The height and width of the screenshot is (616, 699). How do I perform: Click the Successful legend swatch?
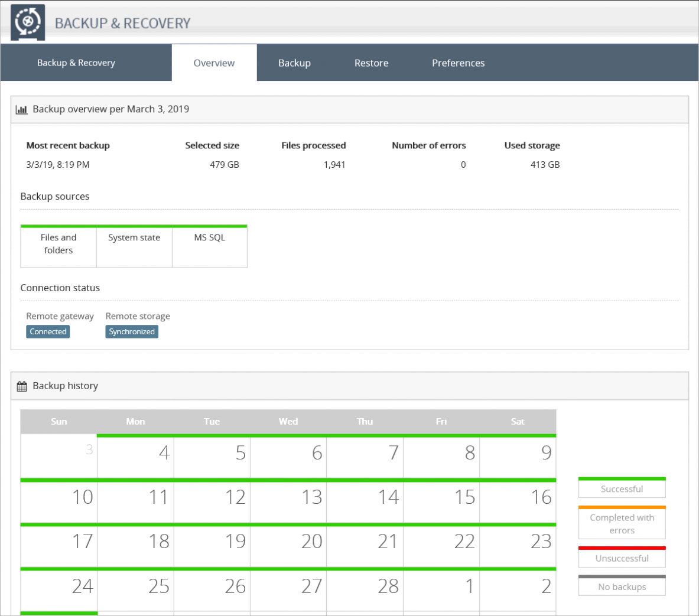(x=622, y=488)
